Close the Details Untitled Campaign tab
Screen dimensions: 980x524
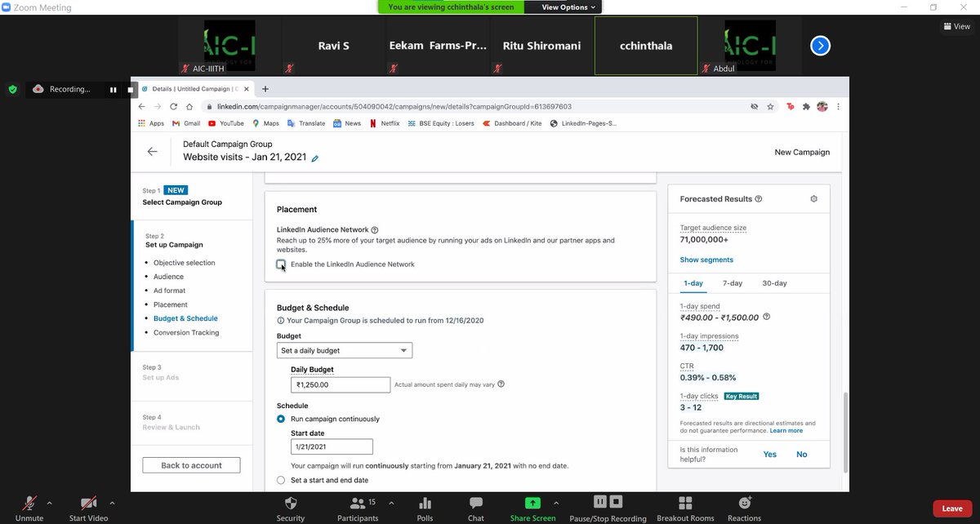pyautogui.click(x=247, y=88)
